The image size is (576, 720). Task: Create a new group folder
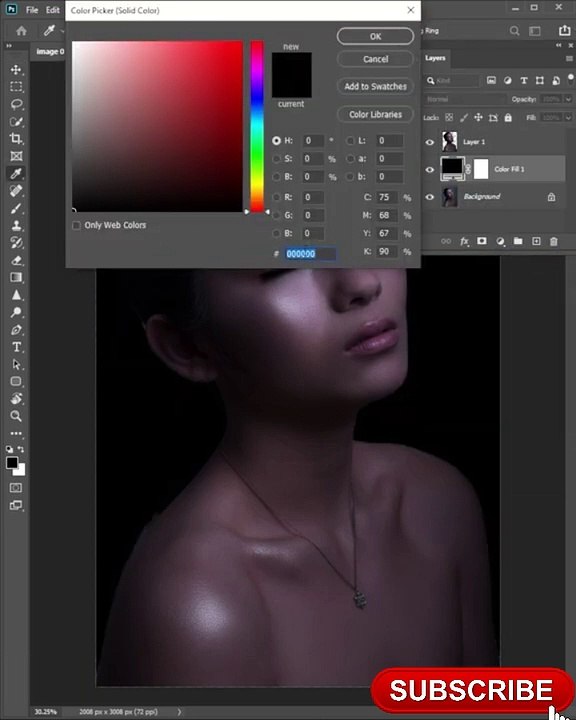518,241
